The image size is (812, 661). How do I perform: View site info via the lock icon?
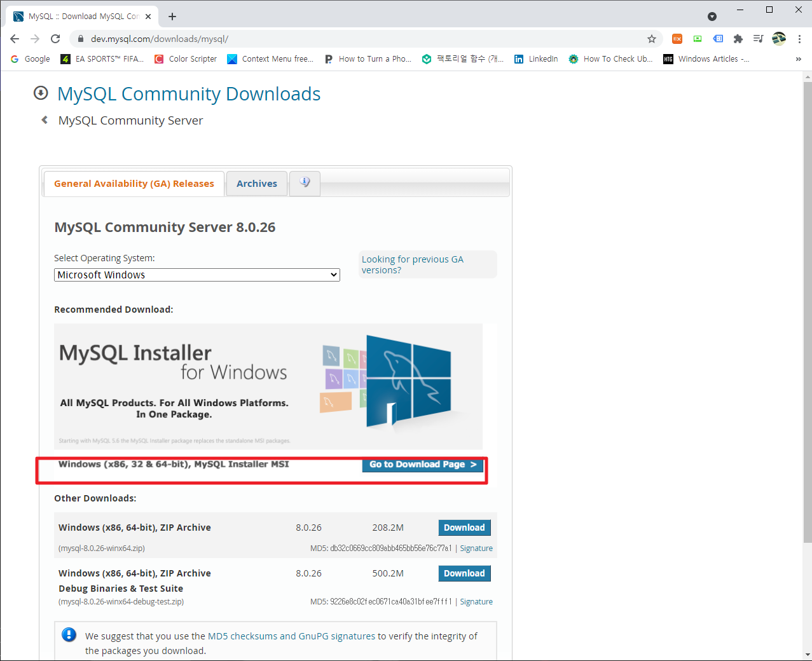[80, 39]
